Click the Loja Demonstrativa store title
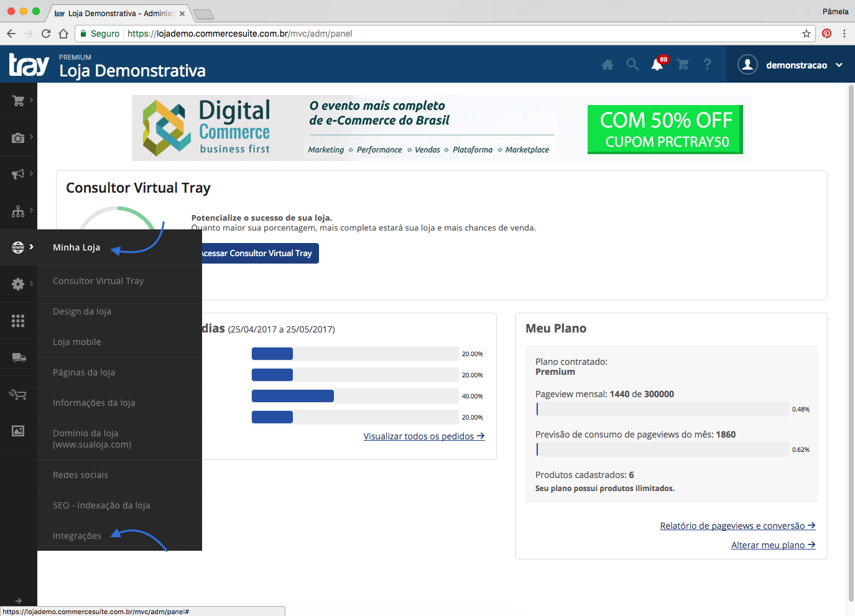The height and width of the screenshot is (616, 855). click(132, 71)
